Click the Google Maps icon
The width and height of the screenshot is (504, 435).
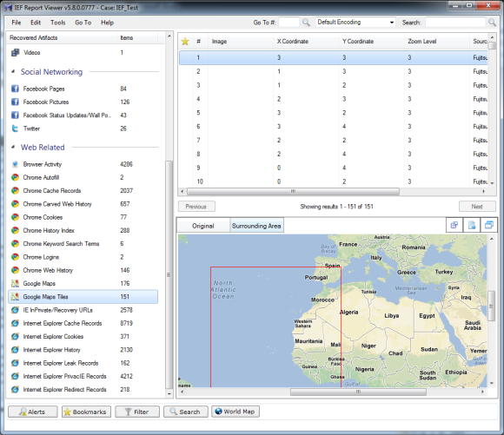point(15,283)
